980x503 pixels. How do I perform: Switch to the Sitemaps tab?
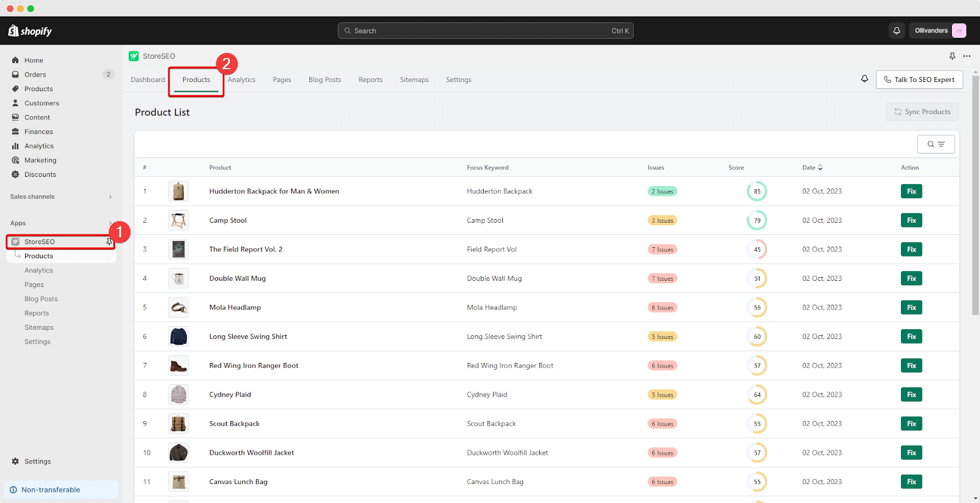[414, 80]
